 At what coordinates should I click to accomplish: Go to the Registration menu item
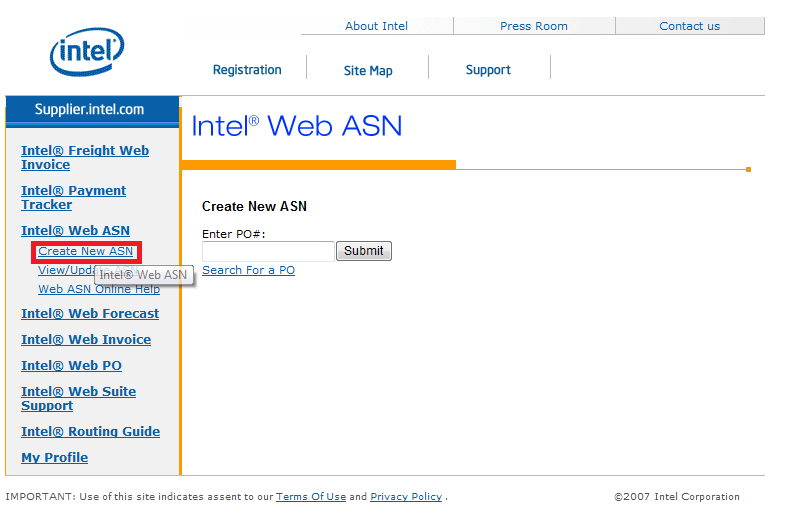[247, 70]
